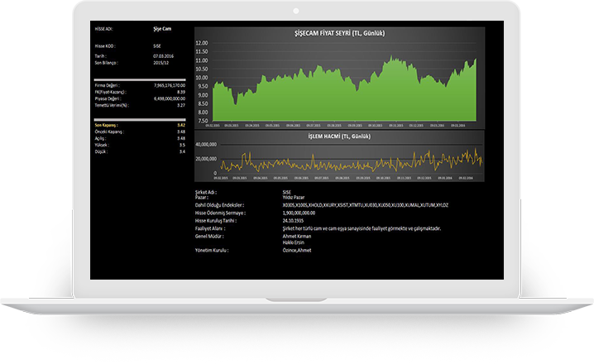Click the 'İŞLEM HACMİ (TL, Günlük)' chart title
This screenshot has width=594, height=364.
(x=339, y=136)
